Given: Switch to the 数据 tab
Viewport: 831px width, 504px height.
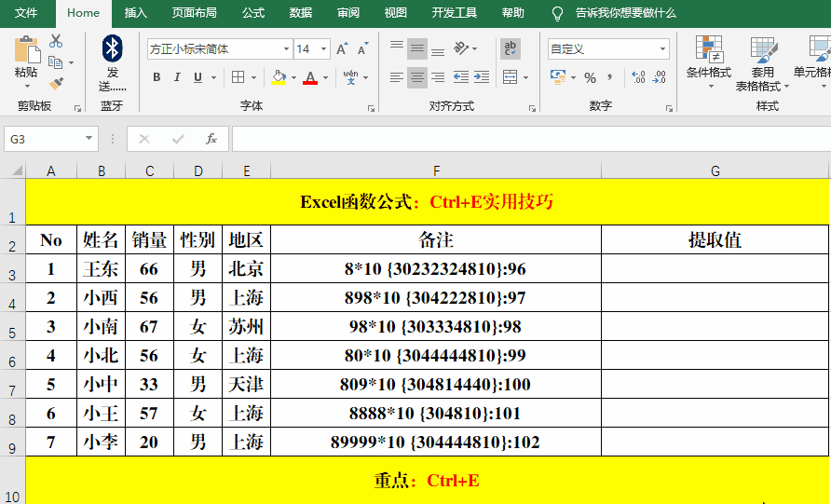Looking at the screenshot, I should point(301,13).
